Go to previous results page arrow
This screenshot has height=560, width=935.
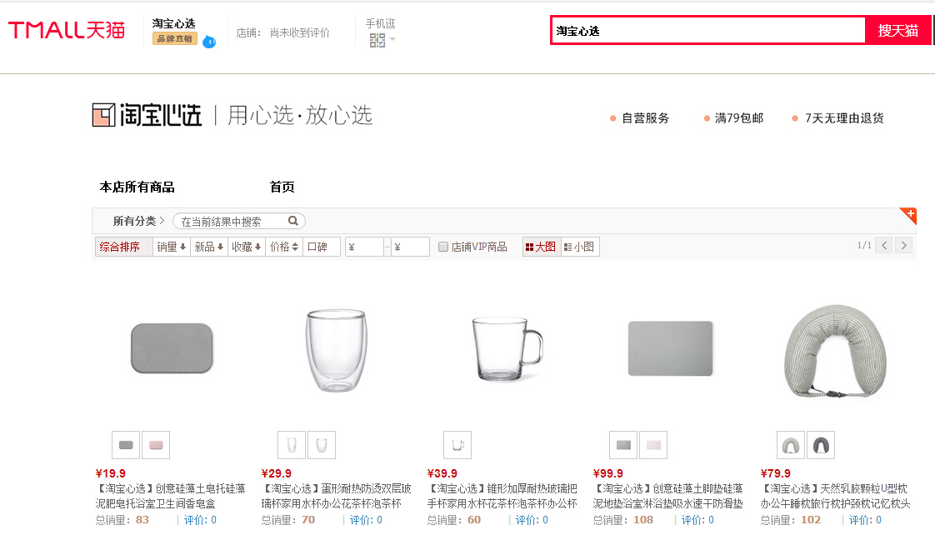pyautogui.click(x=883, y=246)
